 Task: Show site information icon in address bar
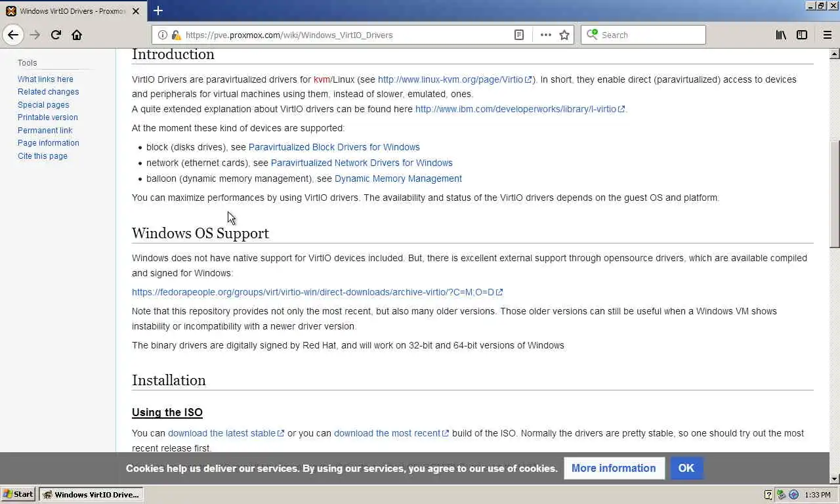[163, 35]
